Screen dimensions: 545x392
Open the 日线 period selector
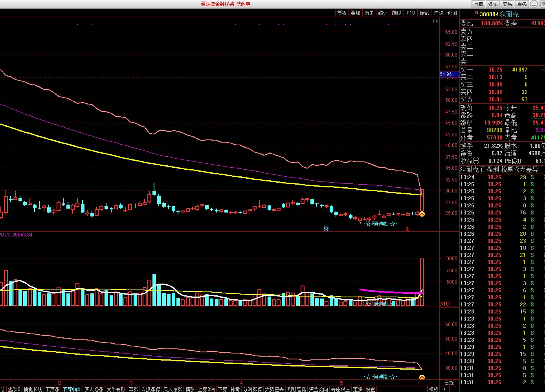[449, 383]
